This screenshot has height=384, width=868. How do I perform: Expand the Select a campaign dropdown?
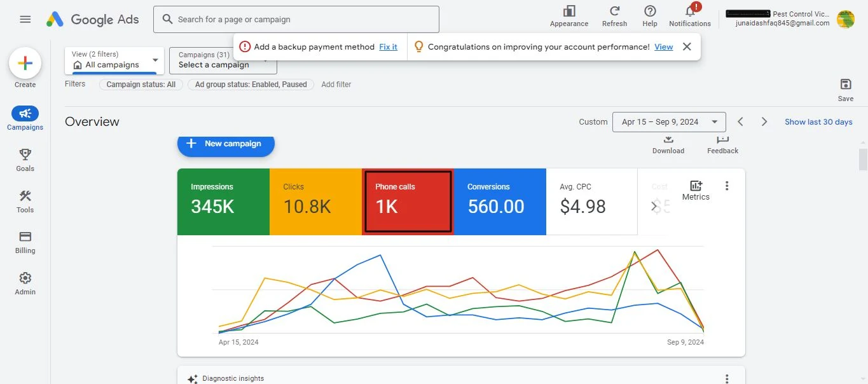(223, 60)
